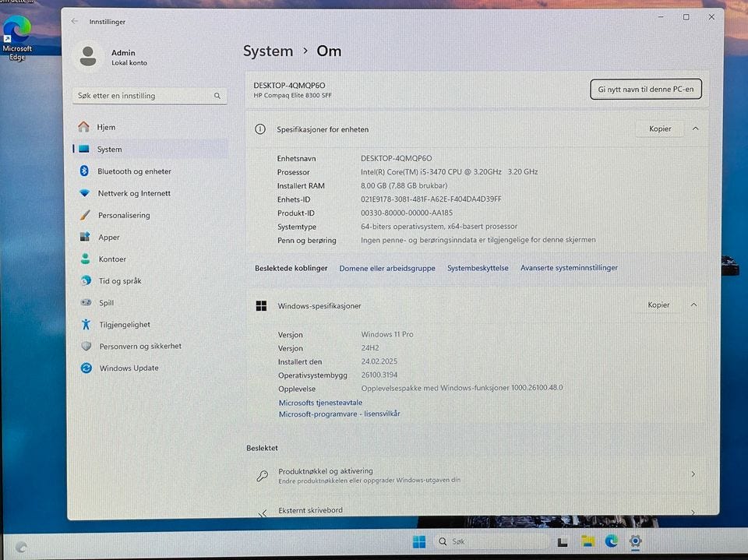Image resolution: width=748 pixels, height=560 pixels.
Task: Click the Admin profile avatar
Action: click(x=88, y=56)
